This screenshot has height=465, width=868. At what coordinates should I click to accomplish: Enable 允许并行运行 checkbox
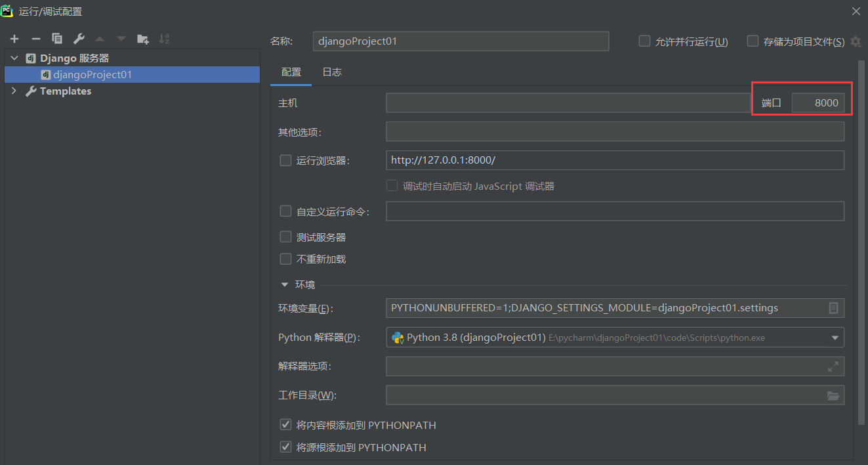point(644,41)
